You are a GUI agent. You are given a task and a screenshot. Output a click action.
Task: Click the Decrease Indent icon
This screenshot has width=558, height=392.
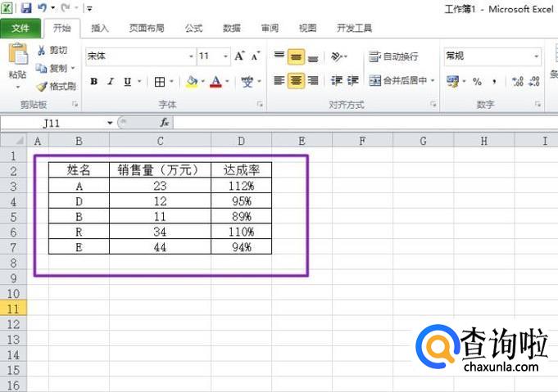pyautogui.click(x=336, y=81)
